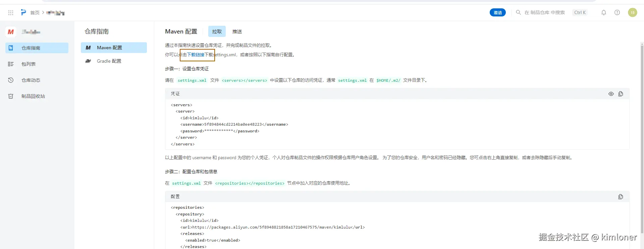Select 仓库指南 in the left sidebar

point(37,48)
